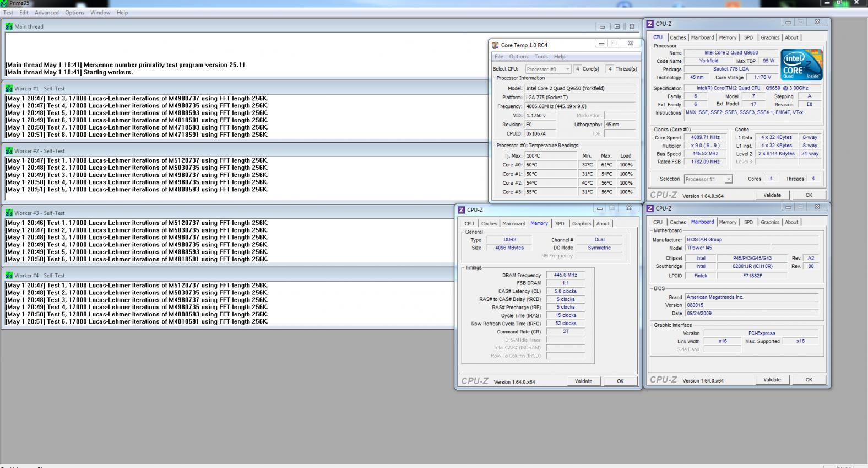Select Graphics tab in the Memory CPU-Z window

581,224
